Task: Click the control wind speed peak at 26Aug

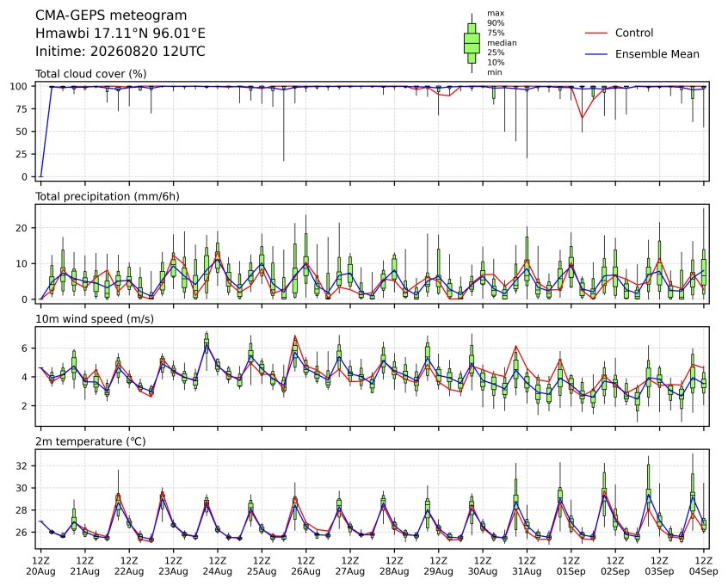Action: 295,336
